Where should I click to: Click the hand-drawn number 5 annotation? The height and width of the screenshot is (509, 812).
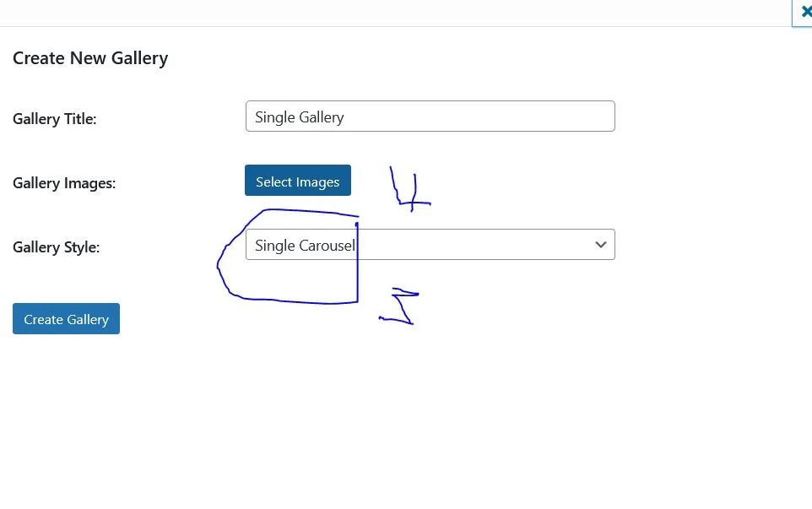402,306
